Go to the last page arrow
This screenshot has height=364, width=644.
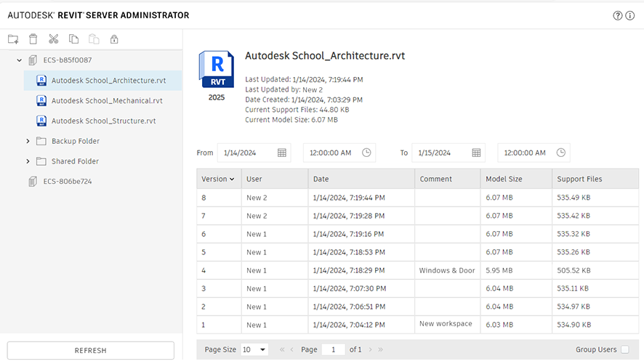[x=381, y=349]
